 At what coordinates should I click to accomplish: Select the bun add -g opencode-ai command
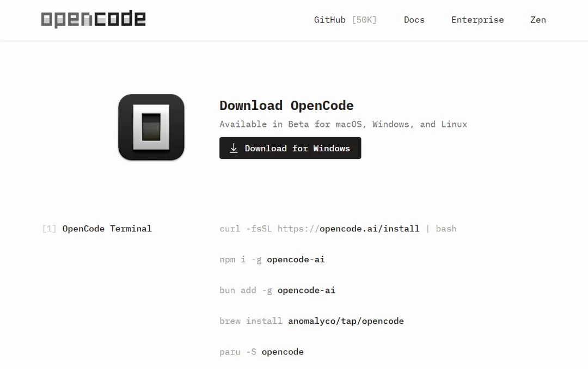pos(277,290)
